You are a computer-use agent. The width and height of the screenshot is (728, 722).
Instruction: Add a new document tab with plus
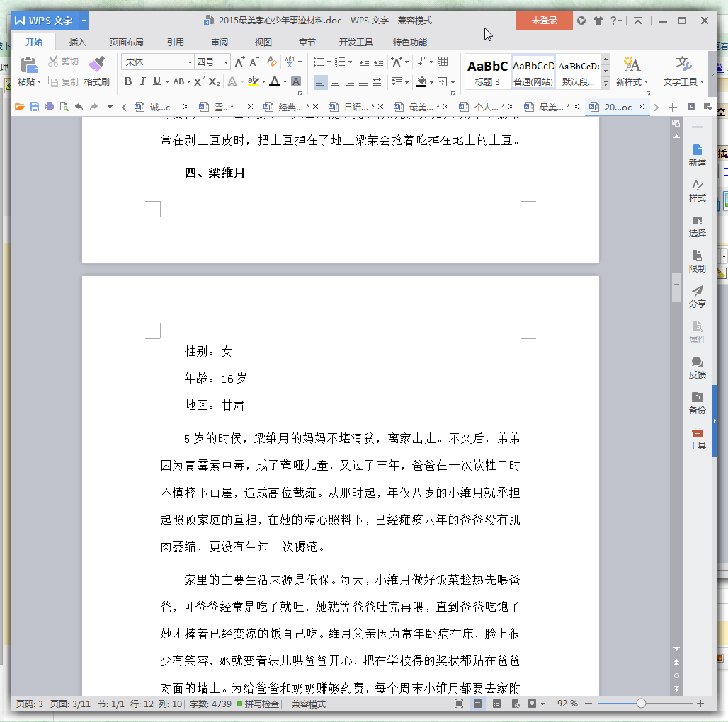pyautogui.click(x=672, y=108)
